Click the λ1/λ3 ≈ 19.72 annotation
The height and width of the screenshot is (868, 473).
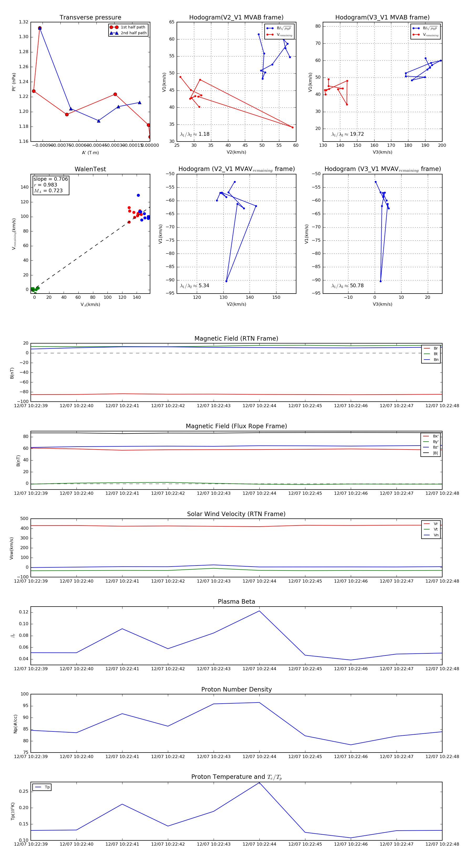pos(347,134)
